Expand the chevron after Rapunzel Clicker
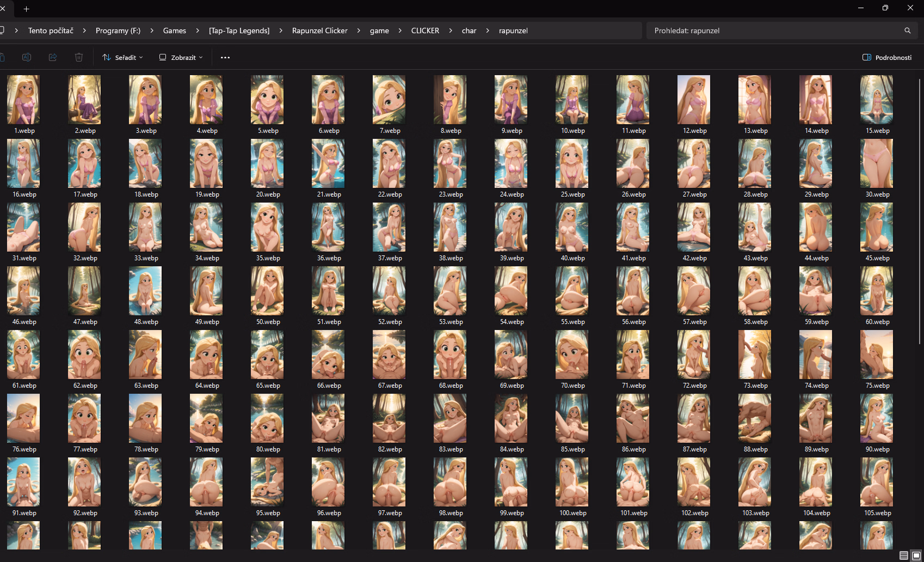Image resolution: width=924 pixels, height=562 pixels. pyautogui.click(x=359, y=30)
